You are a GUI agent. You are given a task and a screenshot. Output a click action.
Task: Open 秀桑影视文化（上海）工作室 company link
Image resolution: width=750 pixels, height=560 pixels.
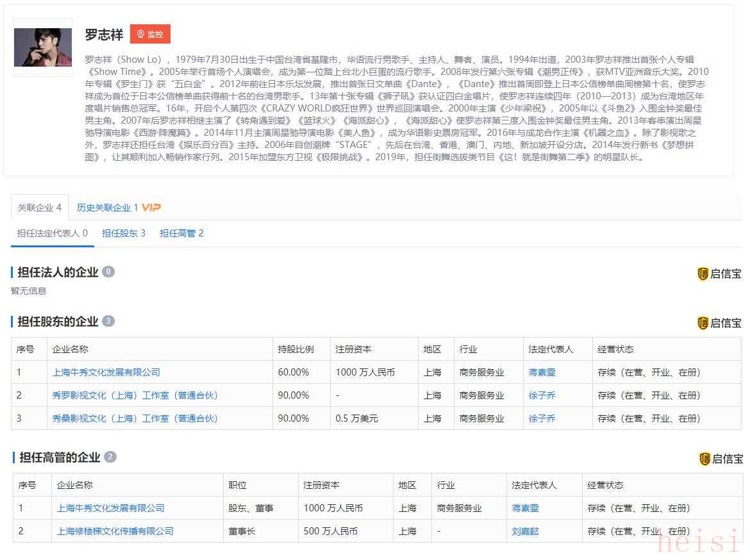pyautogui.click(x=135, y=418)
